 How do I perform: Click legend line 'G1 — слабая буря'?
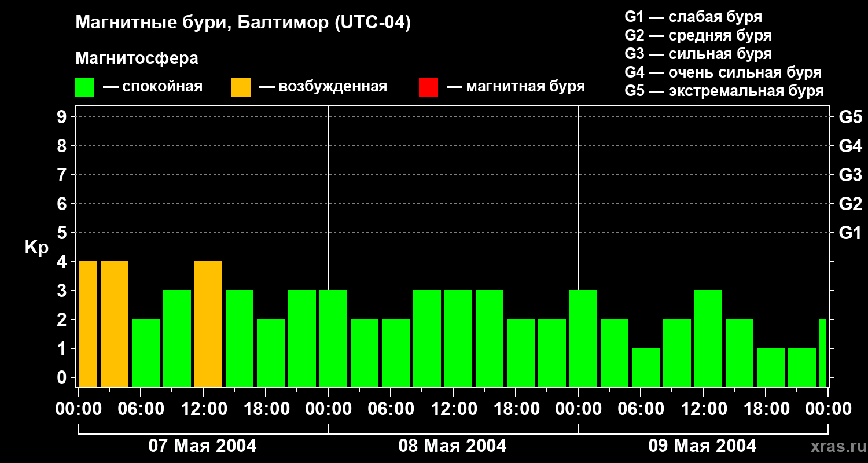[693, 16]
